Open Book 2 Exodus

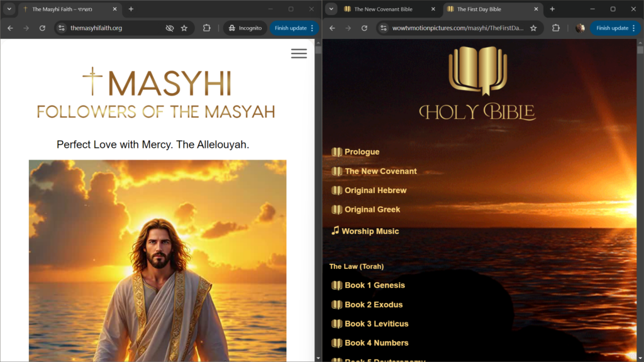pyautogui.click(x=373, y=305)
